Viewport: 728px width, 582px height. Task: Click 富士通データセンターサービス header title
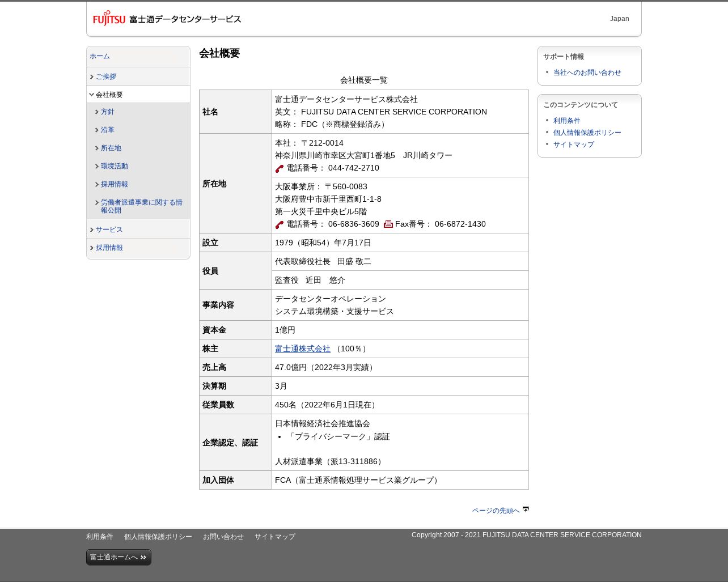click(185, 19)
